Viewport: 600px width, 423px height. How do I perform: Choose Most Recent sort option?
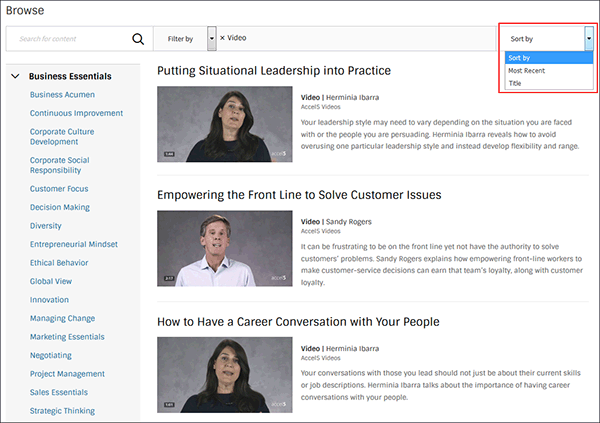(x=549, y=70)
